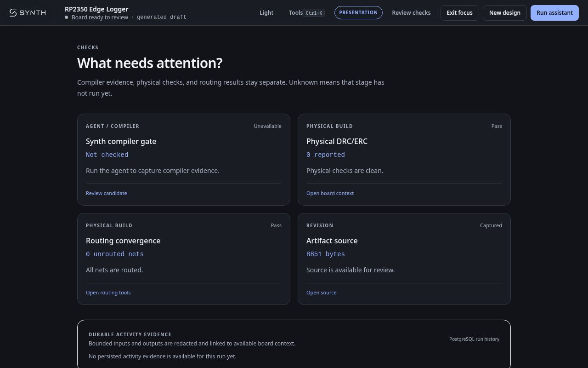
Task: Toggle the Presentation mode pill
Action: pos(358,12)
